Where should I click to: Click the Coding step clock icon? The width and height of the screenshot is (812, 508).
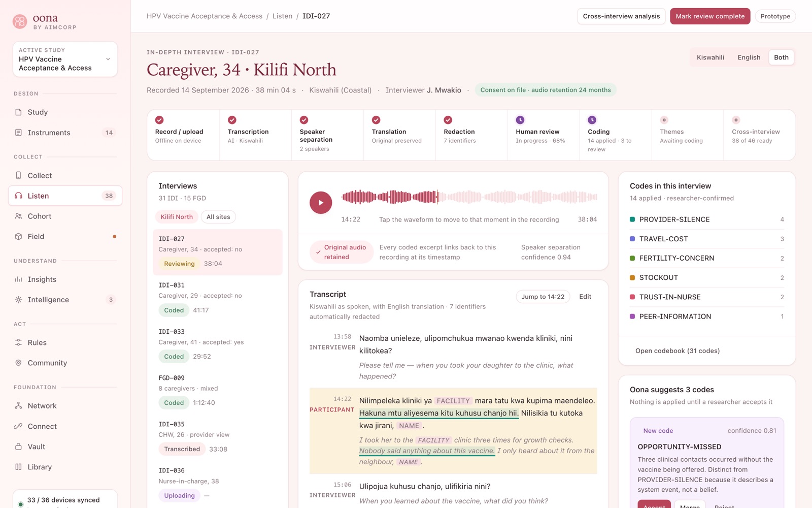click(592, 120)
